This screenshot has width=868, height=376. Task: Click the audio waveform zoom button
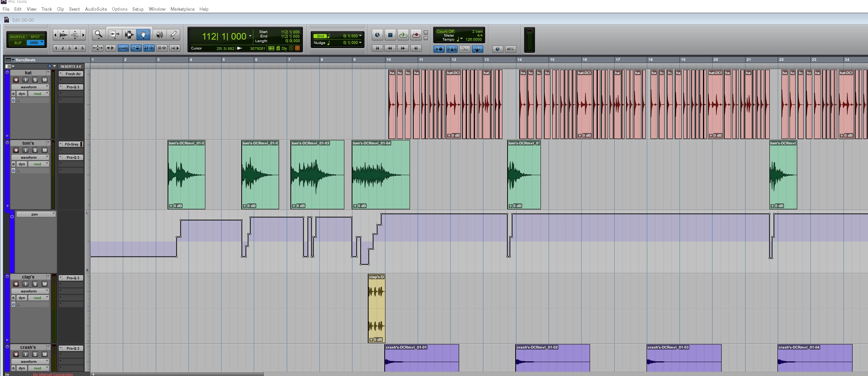[63, 35]
